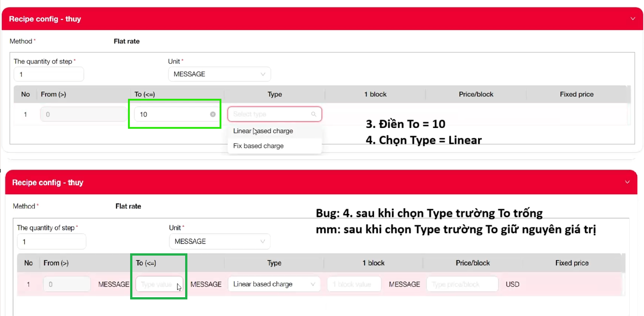Click the search icon in Select type field

[x=314, y=114]
